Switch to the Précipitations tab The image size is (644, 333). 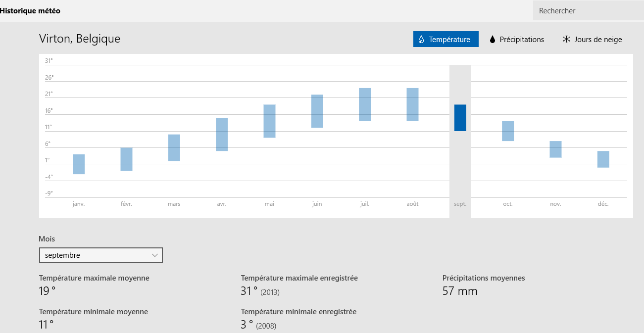pyautogui.click(x=517, y=40)
